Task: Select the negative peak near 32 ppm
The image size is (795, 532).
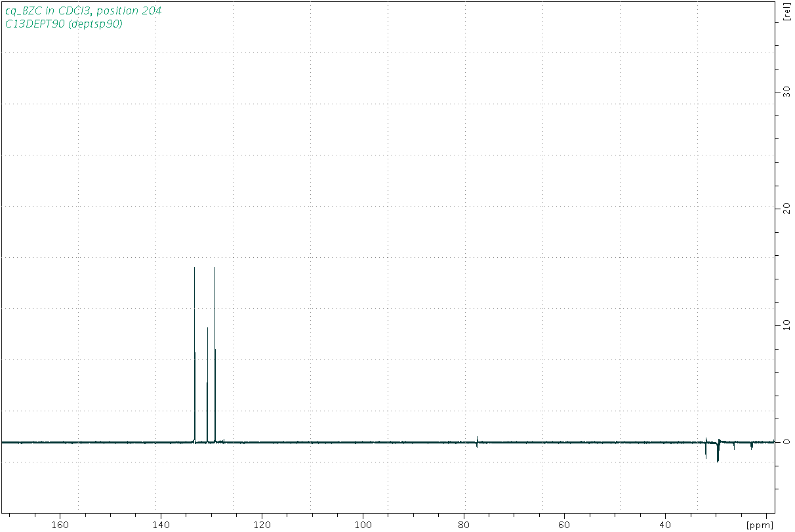Action: pos(706,449)
